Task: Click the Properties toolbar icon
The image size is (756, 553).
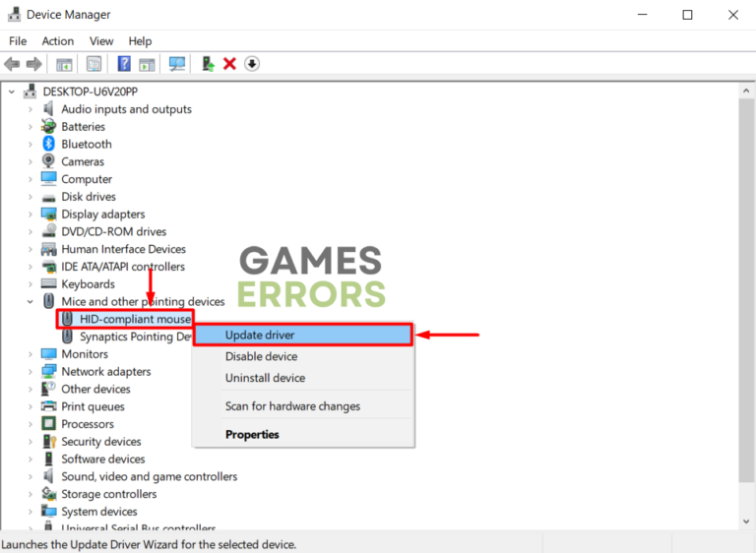Action: coord(94,64)
